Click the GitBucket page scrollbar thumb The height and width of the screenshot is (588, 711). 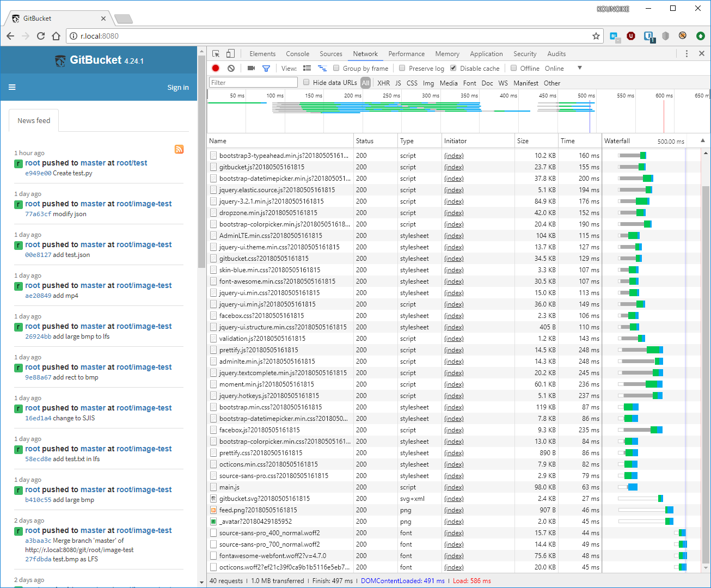201,162
